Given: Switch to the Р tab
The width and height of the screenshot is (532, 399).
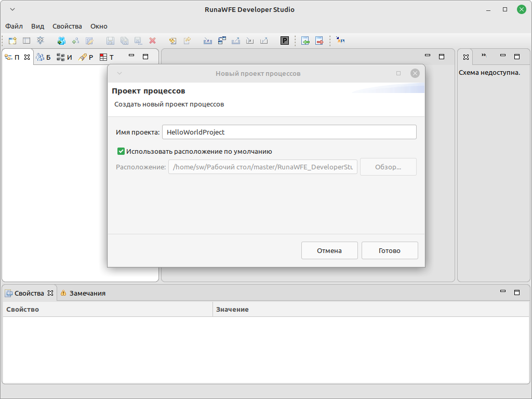Looking at the screenshot, I should click(86, 57).
